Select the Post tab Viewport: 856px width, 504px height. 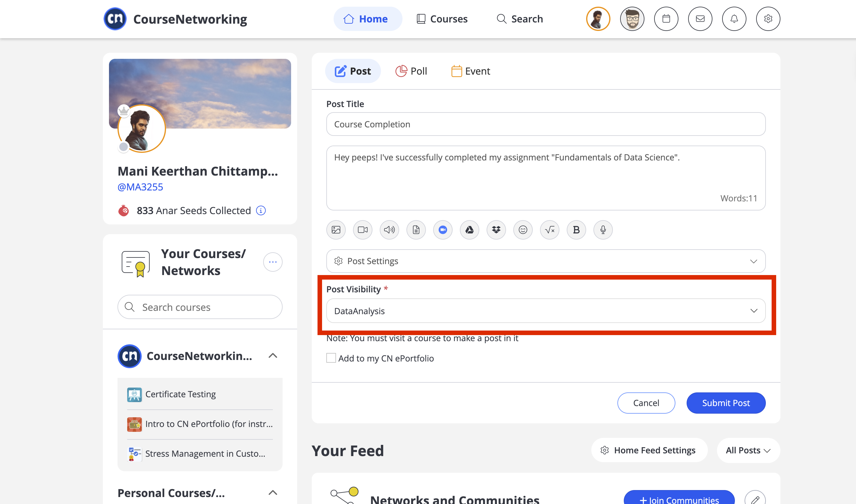click(x=353, y=71)
